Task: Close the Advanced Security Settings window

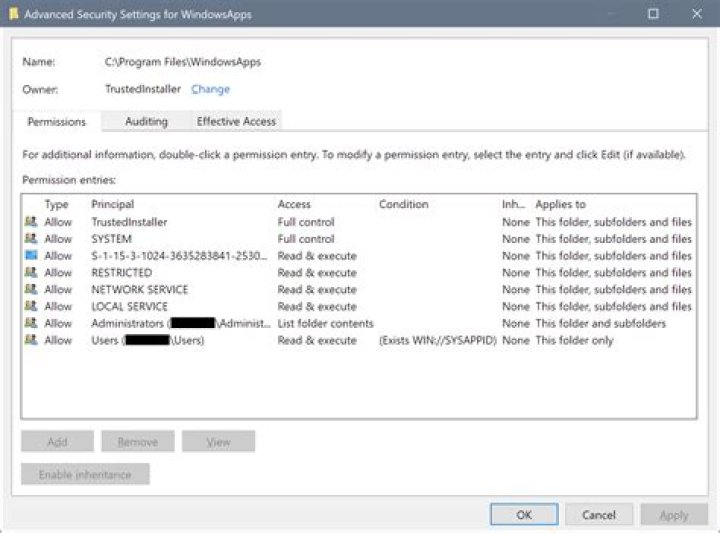Action: [x=697, y=14]
